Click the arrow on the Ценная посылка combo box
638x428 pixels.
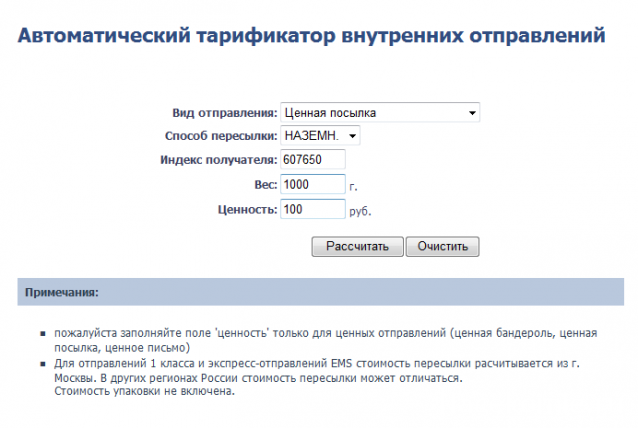[x=472, y=113]
